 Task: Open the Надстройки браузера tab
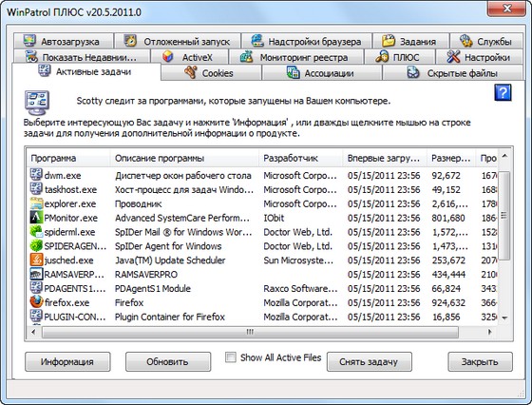tap(307, 41)
